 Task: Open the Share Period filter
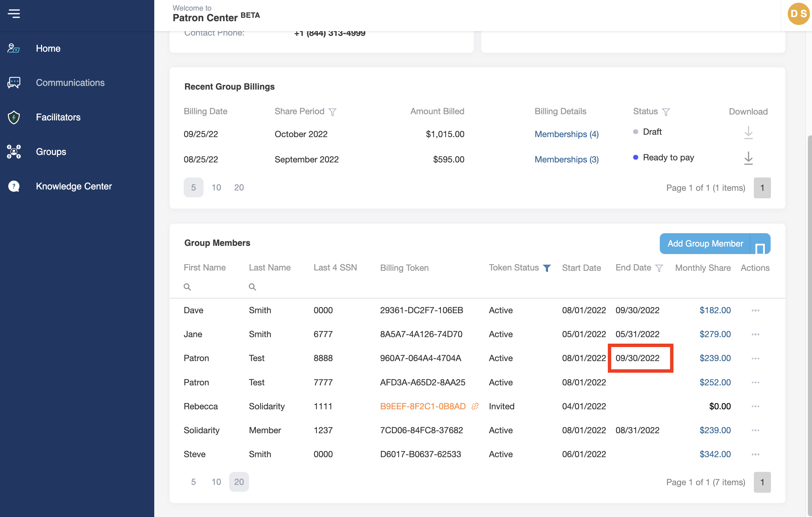332,112
